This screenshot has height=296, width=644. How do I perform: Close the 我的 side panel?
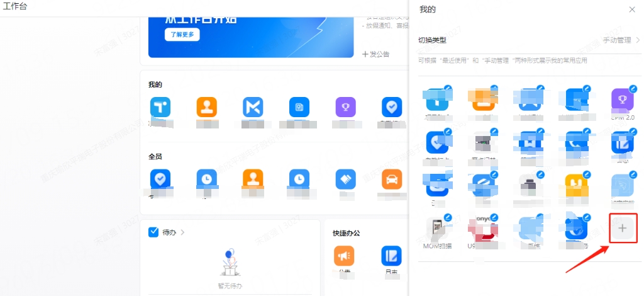pos(632,9)
